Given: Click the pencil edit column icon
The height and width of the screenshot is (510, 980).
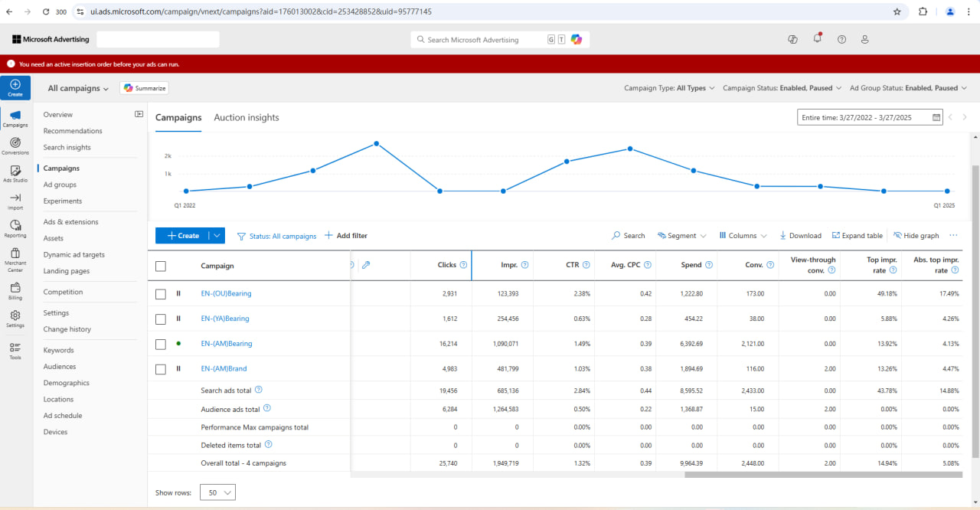Looking at the screenshot, I should [366, 265].
